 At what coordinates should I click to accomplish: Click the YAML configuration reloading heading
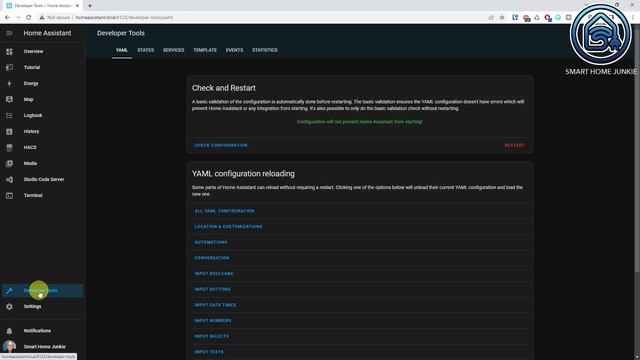[x=243, y=173]
